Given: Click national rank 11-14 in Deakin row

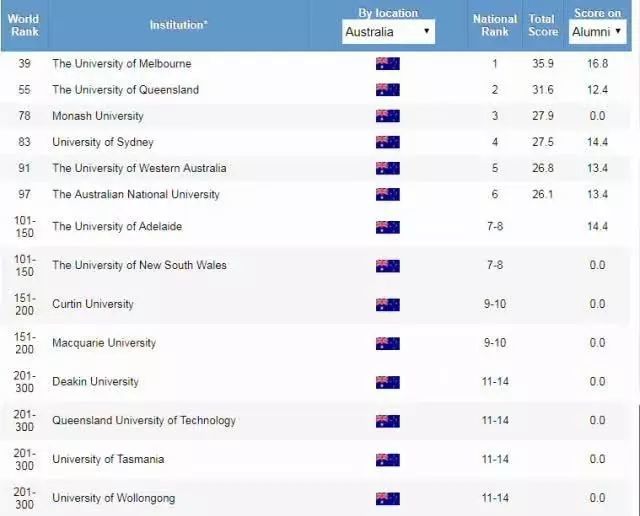Looking at the screenshot, I should coord(495,382).
